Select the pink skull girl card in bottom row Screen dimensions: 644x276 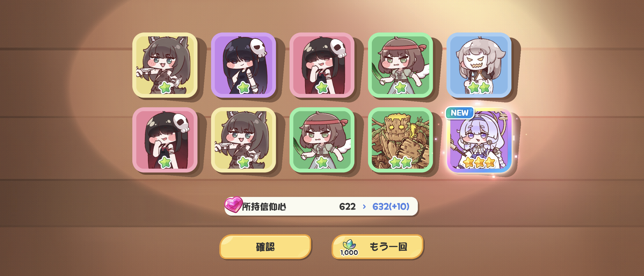tap(165, 140)
